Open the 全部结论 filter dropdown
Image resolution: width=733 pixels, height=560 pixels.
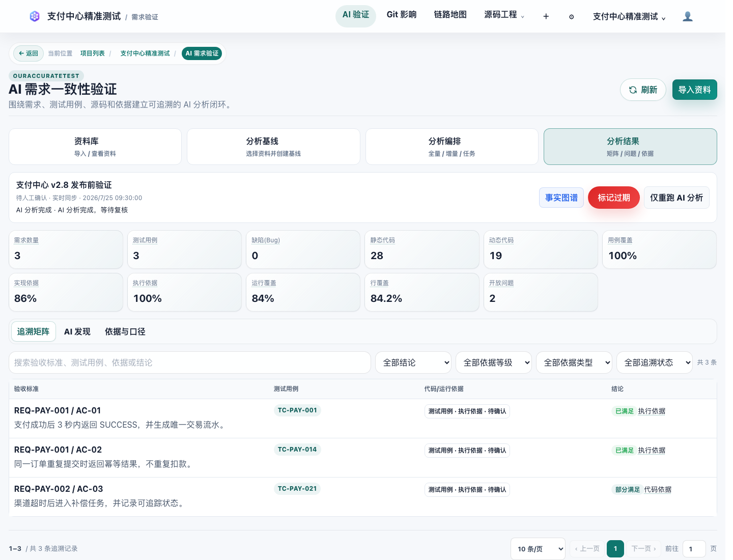(x=413, y=362)
